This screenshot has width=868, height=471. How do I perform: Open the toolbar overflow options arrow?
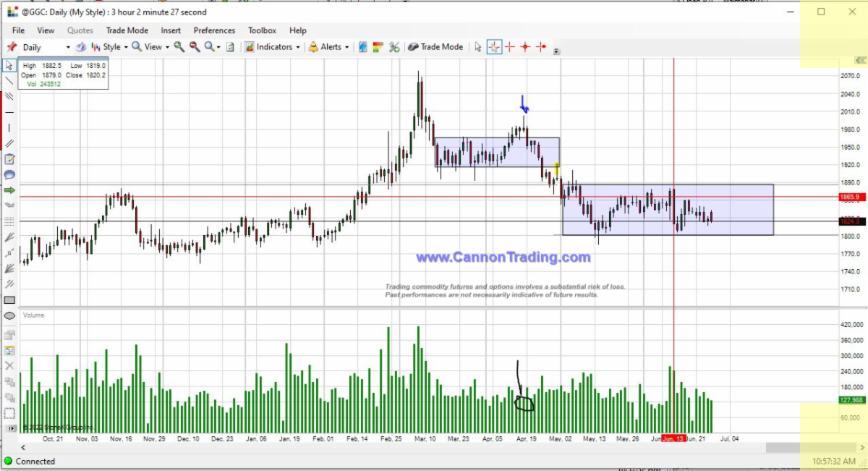(x=556, y=51)
